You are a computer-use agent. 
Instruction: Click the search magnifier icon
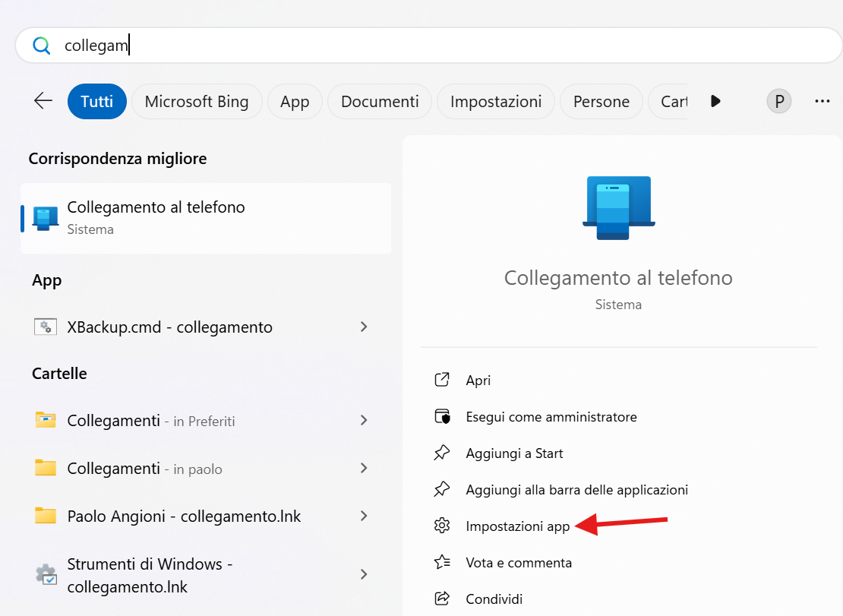tap(42, 46)
